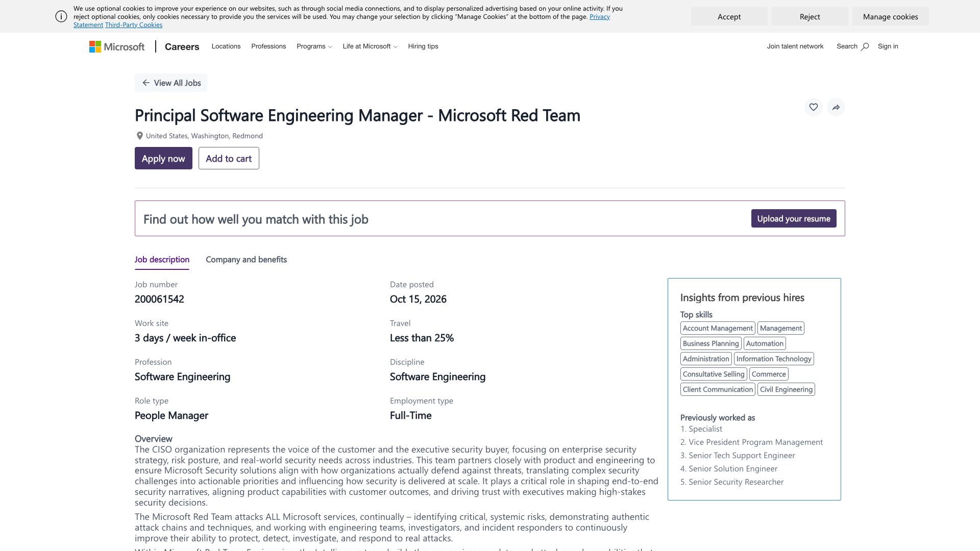Click the search magnifier icon
980x551 pixels.
[x=865, y=46]
